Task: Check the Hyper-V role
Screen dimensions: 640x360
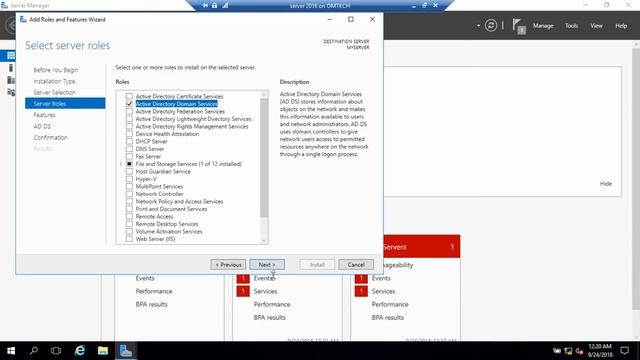Action: tap(129, 179)
